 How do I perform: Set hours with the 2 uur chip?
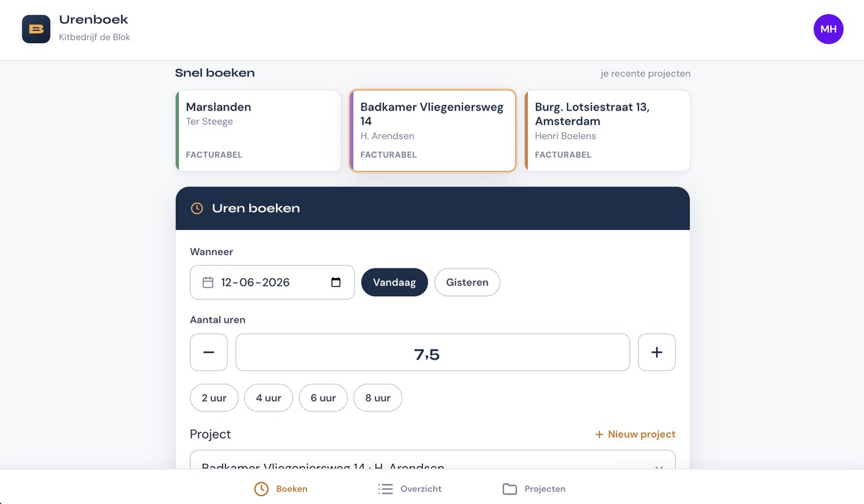click(214, 398)
